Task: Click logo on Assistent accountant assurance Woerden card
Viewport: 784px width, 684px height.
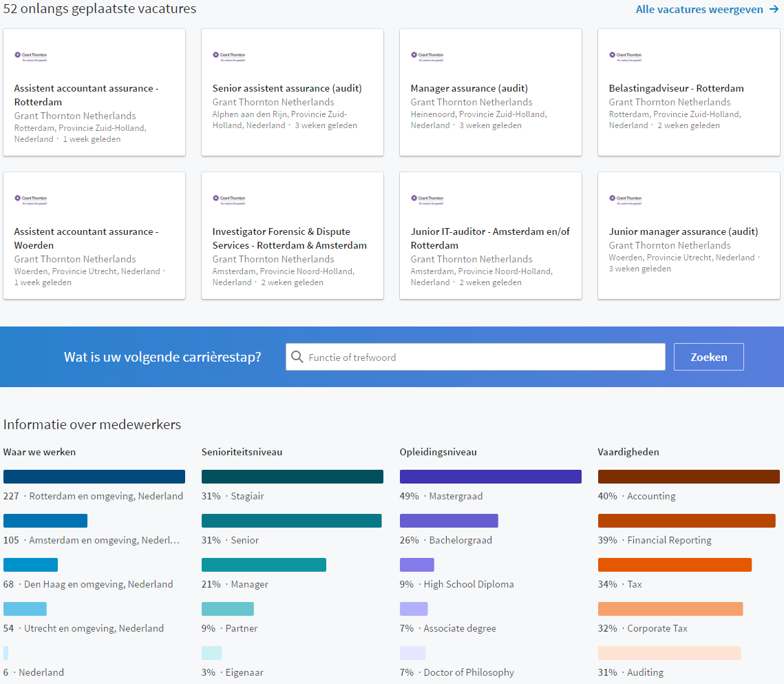Action: [30, 199]
